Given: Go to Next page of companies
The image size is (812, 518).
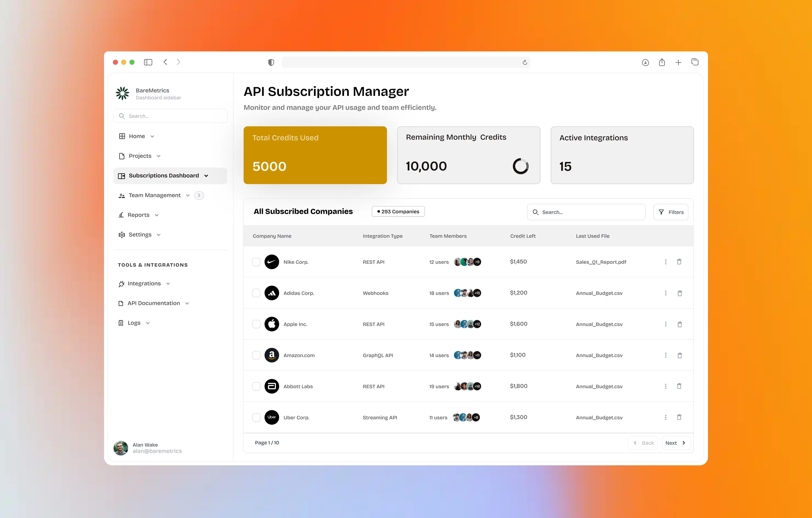Looking at the screenshot, I should coord(675,443).
